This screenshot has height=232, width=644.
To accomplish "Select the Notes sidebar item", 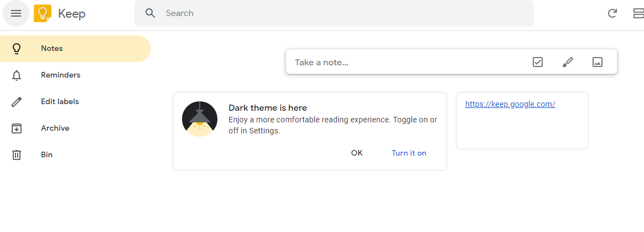I will (x=76, y=49).
